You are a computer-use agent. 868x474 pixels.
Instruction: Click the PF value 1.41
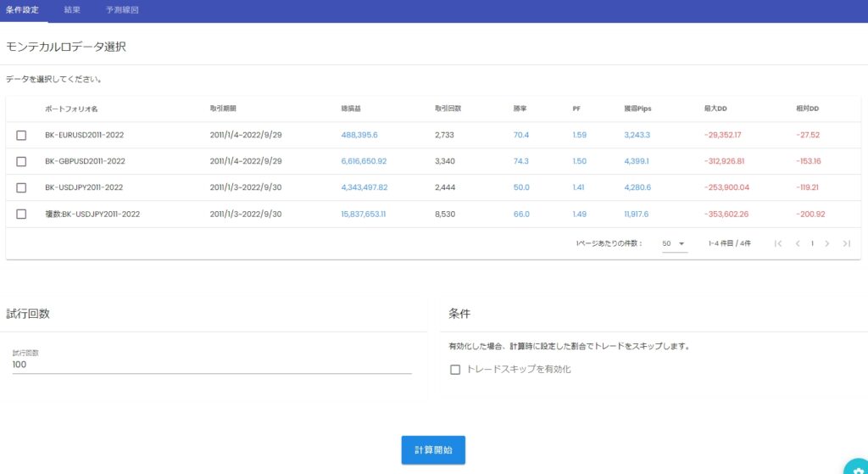tap(578, 187)
